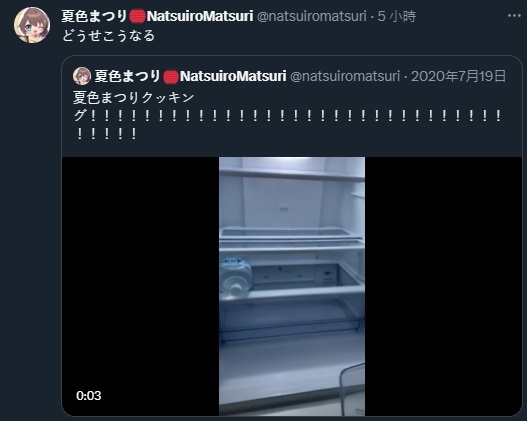Click the 2020年7月19日 date in quoted tweet
Viewport: 527px width, 421px height.
(458, 76)
